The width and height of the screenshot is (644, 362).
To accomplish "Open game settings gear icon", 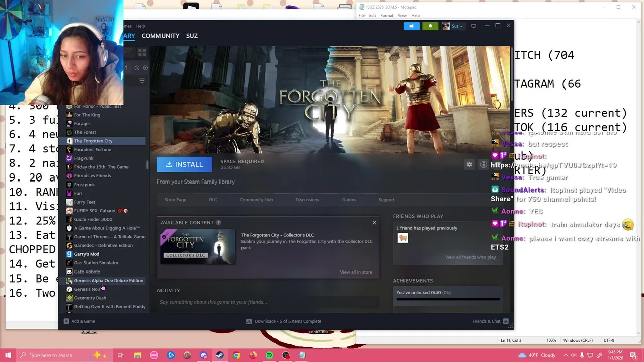I will tap(469, 164).
